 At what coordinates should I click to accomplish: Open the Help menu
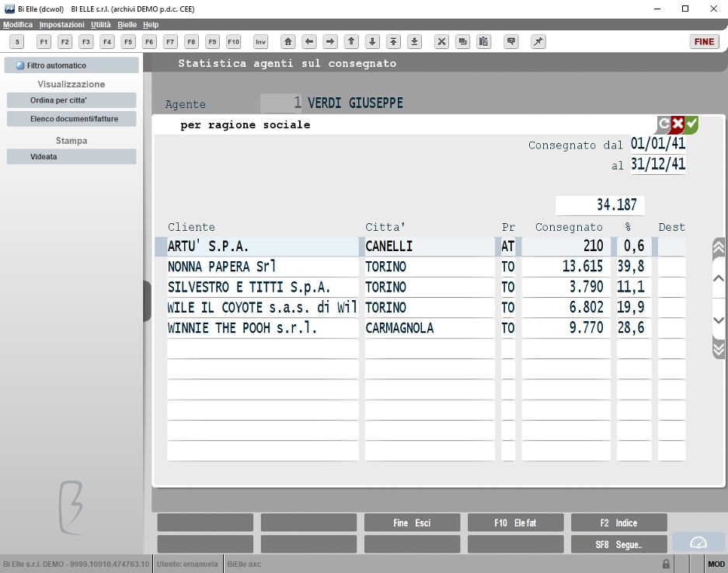tap(151, 25)
